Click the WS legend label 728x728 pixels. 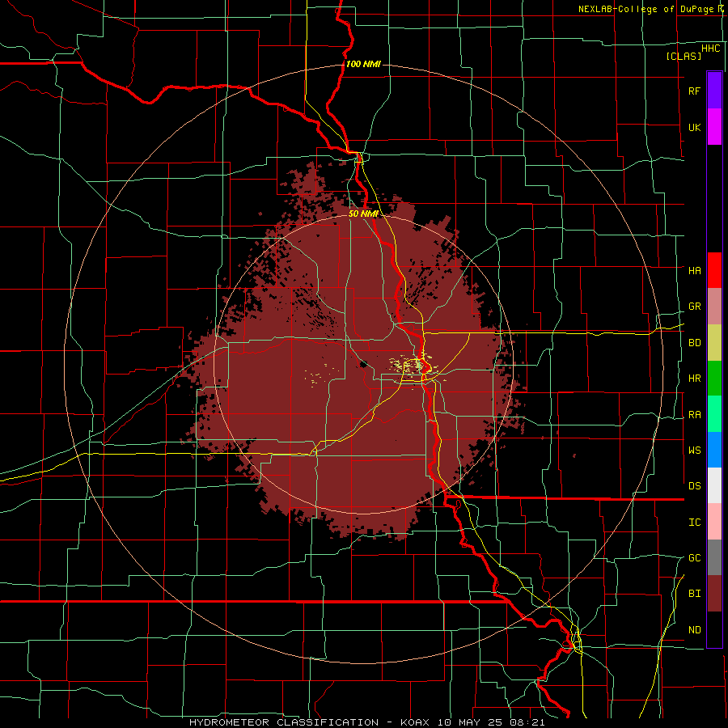coord(694,450)
